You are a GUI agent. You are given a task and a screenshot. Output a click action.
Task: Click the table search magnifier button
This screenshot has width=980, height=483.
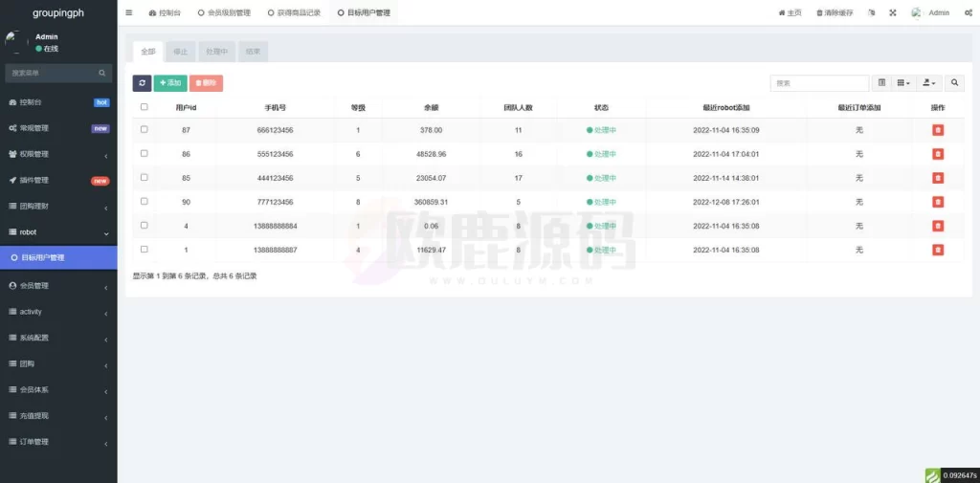tap(954, 83)
